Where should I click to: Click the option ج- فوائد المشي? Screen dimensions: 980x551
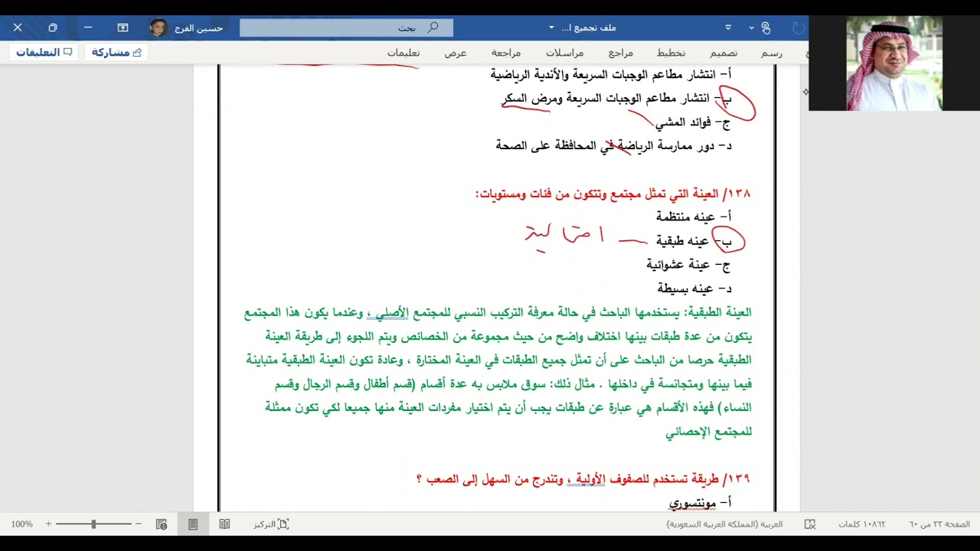tap(693, 122)
